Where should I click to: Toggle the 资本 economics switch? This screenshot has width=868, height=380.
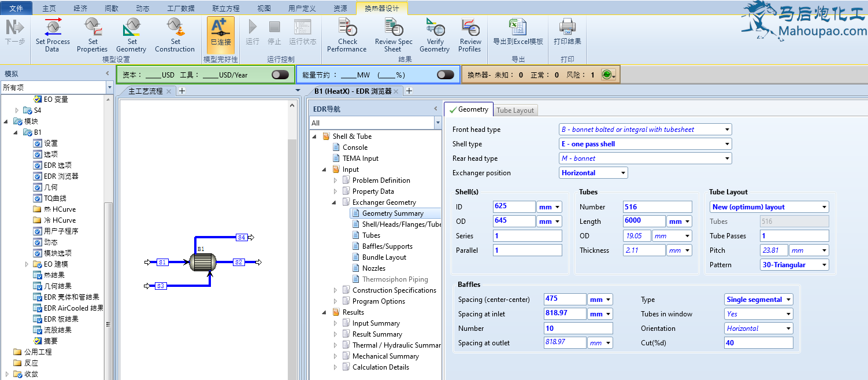(x=280, y=75)
